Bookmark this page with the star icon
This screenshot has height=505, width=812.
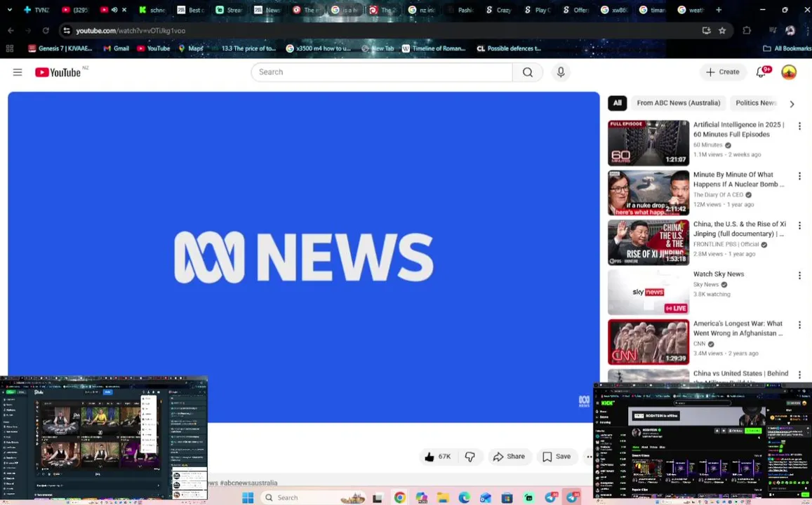coord(722,31)
